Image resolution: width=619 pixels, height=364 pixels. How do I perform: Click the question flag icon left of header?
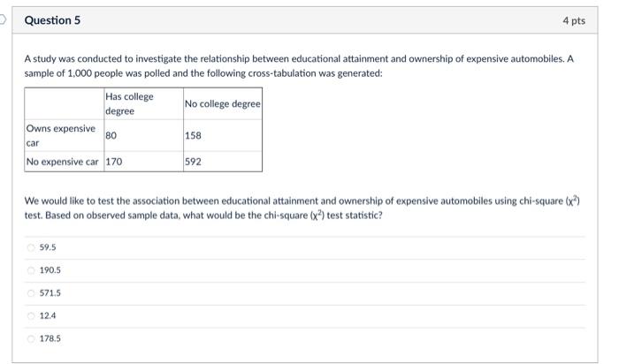[x=3, y=19]
